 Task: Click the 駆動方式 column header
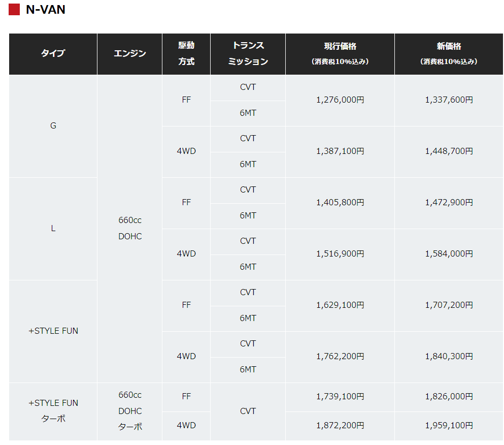click(186, 54)
